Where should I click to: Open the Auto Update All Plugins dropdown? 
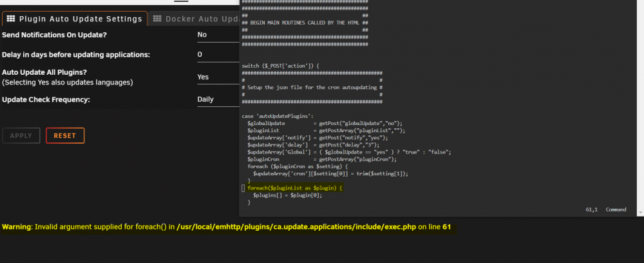point(218,77)
